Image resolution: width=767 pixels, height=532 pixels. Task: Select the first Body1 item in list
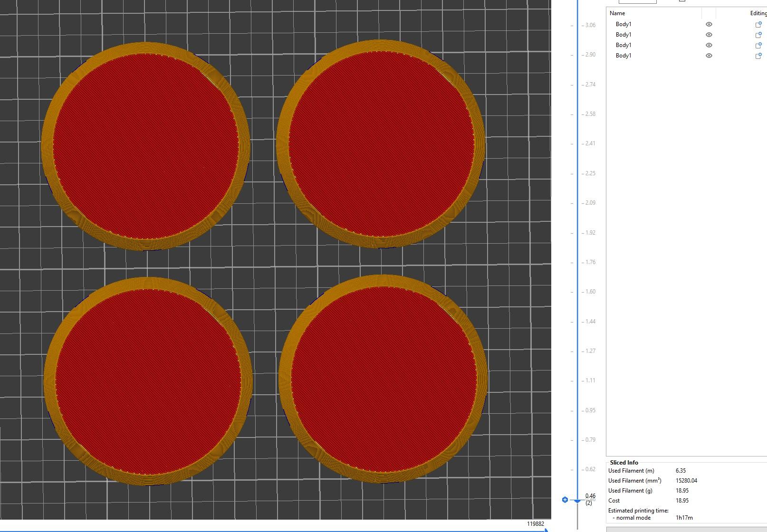point(623,24)
